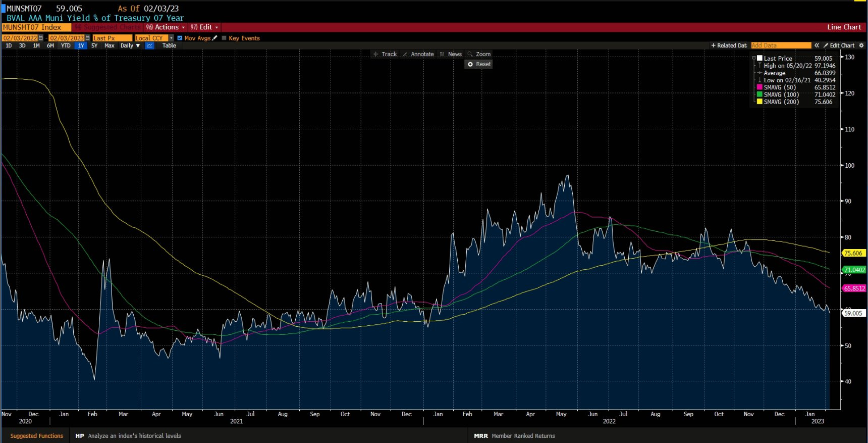
Task: Open MRR Member Ranked Returns function
Action: [514, 436]
